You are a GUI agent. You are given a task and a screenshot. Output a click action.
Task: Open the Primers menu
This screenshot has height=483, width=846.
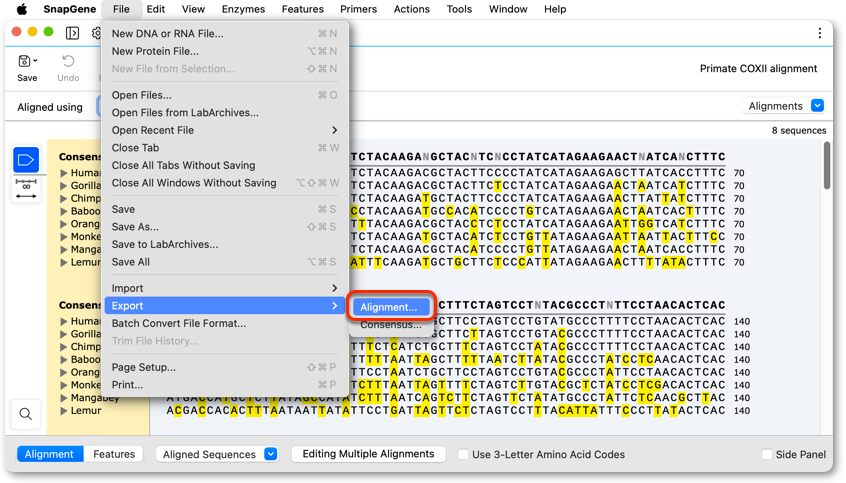(x=358, y=9)
